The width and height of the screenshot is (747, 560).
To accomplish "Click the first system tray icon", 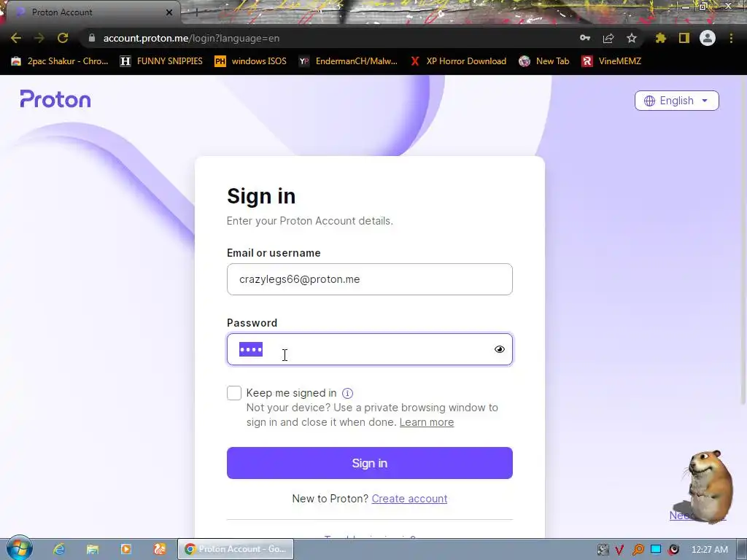I will 603,550.
